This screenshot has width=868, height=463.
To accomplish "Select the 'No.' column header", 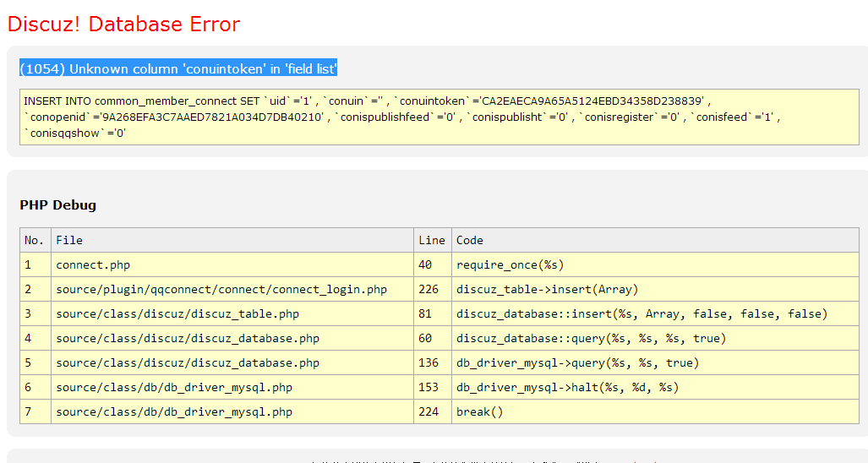I will (x=35, y=240).
